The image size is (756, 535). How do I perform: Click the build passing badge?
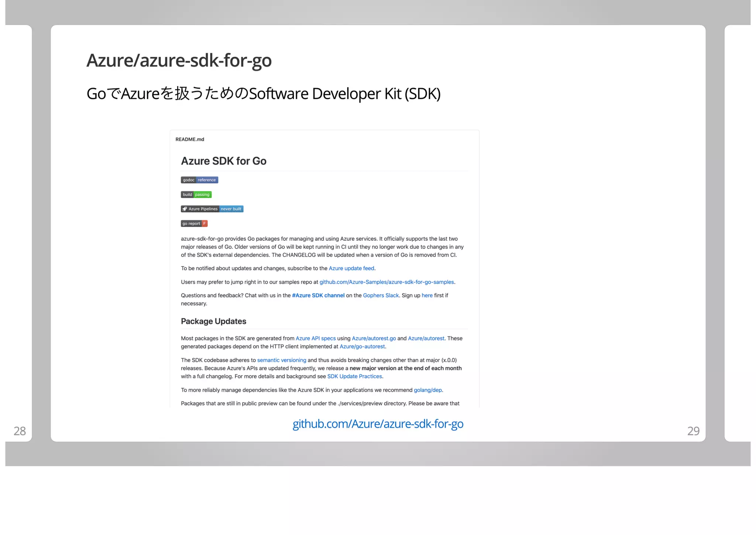(196, 195)
